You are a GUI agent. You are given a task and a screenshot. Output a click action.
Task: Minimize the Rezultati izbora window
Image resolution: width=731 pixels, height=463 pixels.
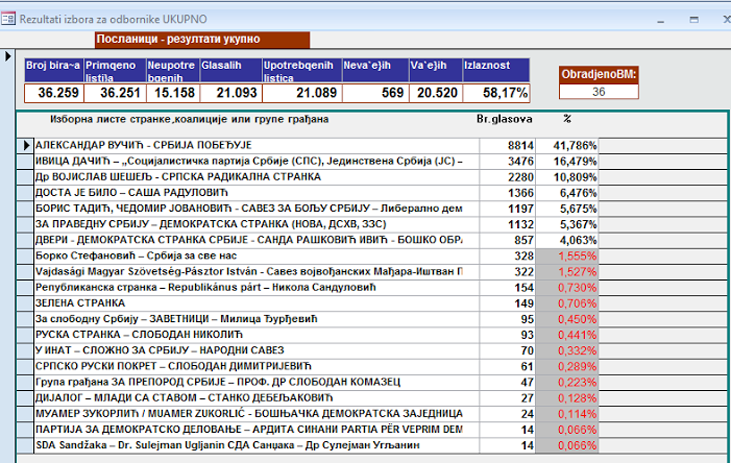[661, 20]
